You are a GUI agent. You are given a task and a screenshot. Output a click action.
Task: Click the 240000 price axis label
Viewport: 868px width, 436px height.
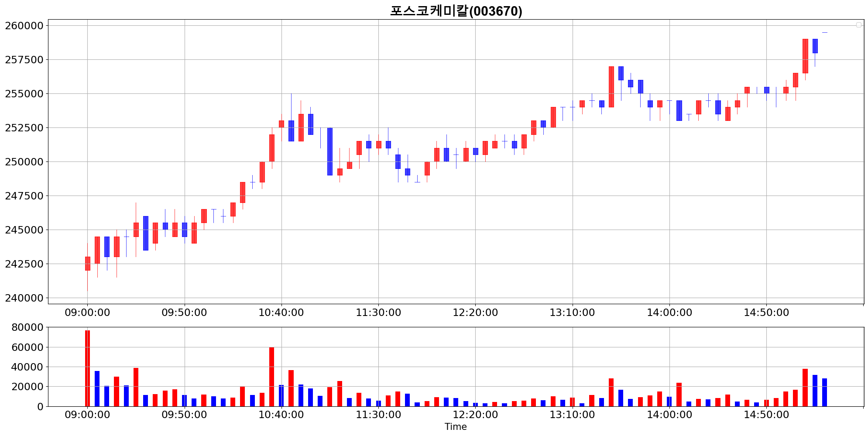[24, 298]
